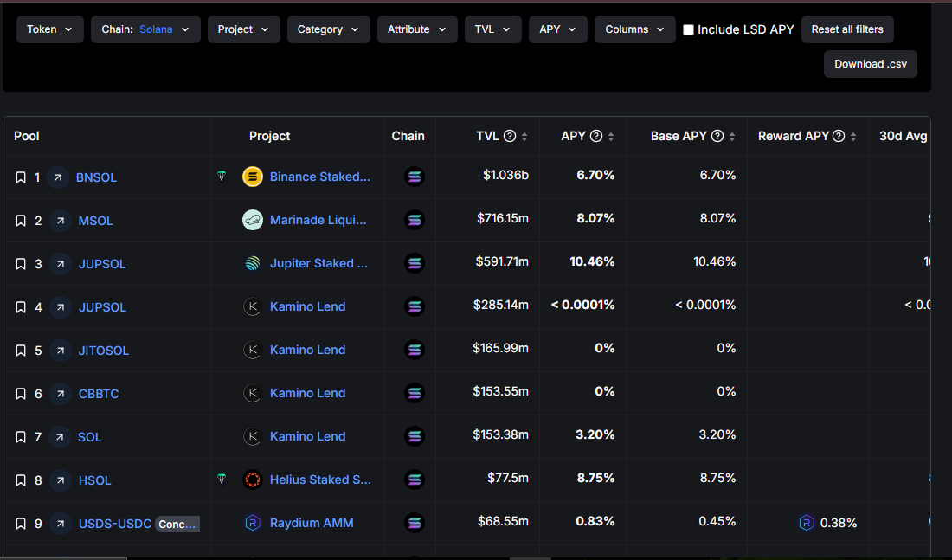Screen dimensions: 952x560
Task: Bookmark the BNSOL pool row
Action: point(21,177)
